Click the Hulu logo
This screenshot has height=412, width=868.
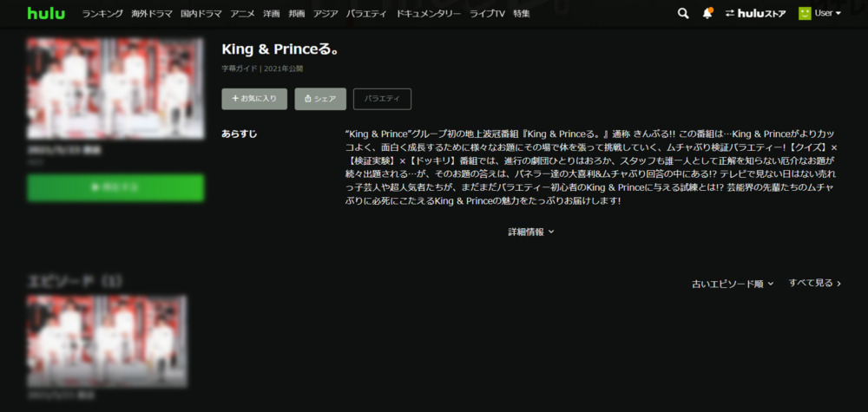(x=46, y=13)
